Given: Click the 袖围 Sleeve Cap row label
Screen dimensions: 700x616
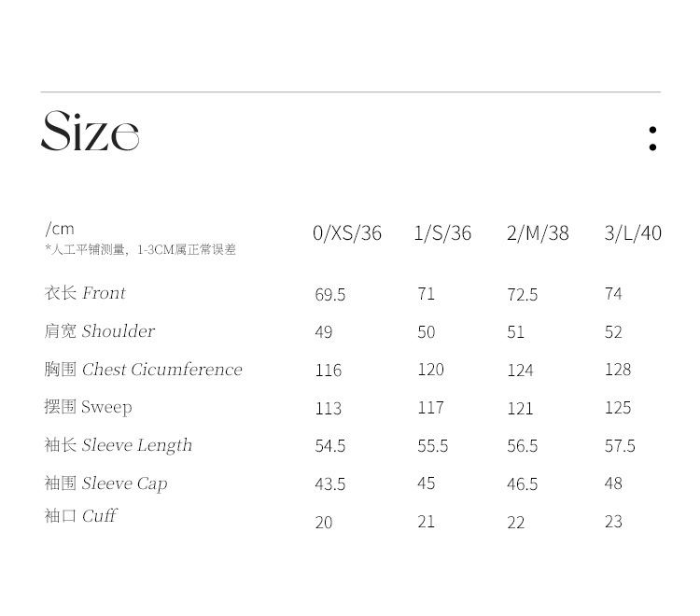Looking at the screenshot, I should 105,483.
